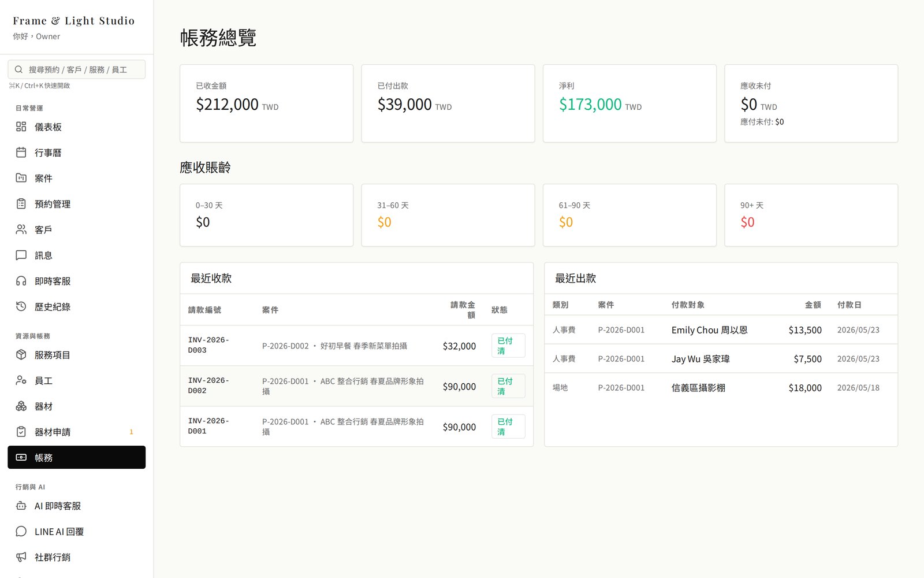924x578 pixels.
Task: Select the active 帳務 menu item
Action: [76, 457]
